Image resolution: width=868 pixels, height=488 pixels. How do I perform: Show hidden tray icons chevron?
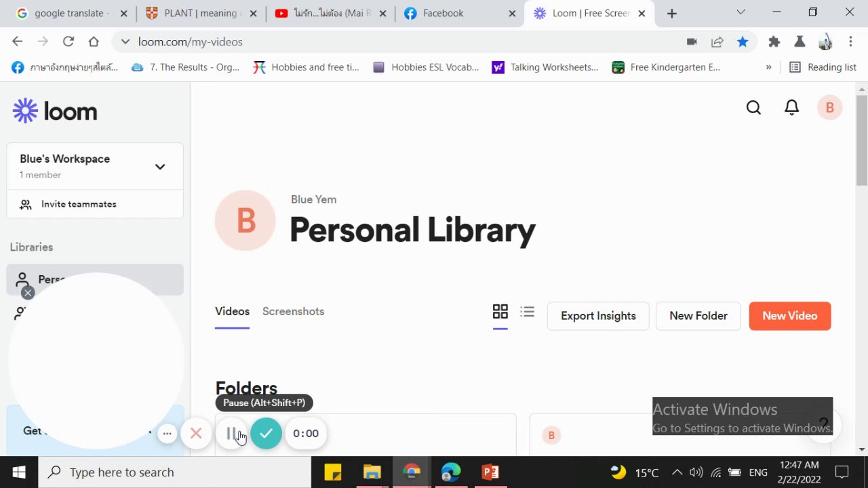click(677, 472)
